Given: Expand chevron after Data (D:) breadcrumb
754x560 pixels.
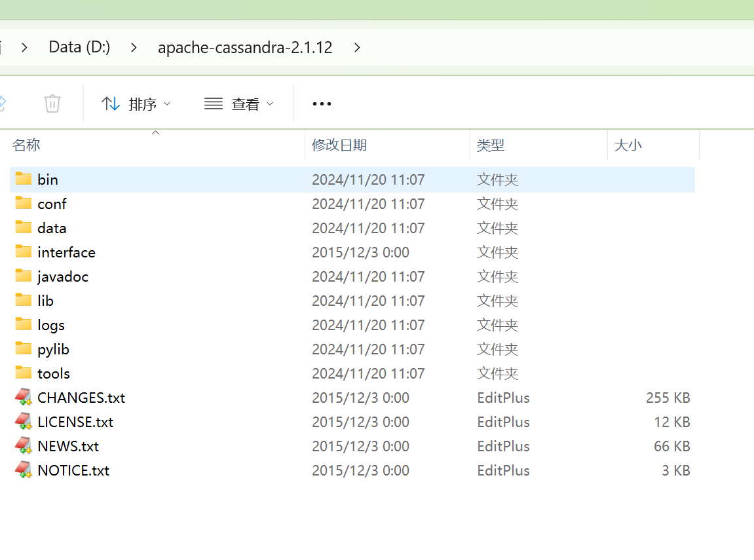Looking at the screenshot, I should 134,48.
